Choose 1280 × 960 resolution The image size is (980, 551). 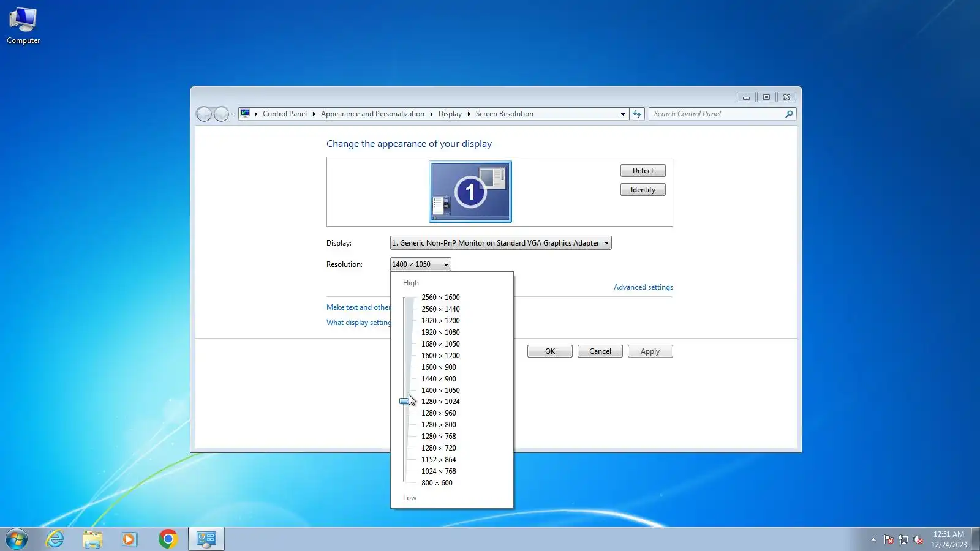click(439, 413)
